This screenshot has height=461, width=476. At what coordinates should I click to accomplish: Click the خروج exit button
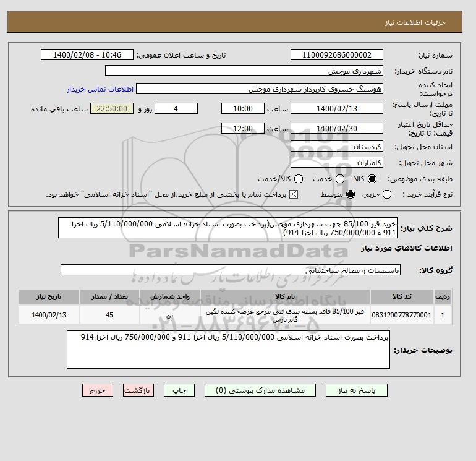98,390
